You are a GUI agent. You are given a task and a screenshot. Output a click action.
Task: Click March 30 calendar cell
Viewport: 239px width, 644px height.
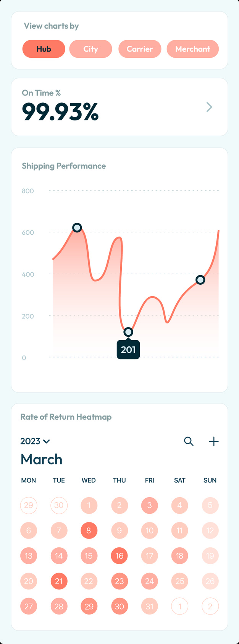[x=119, y=606]
